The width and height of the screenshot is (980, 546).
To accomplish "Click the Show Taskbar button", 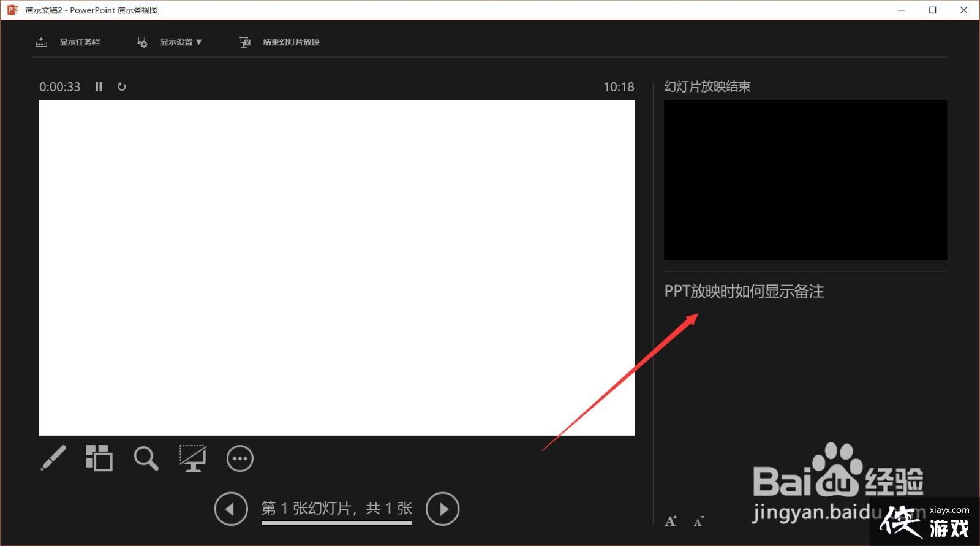I will pos(68,42).
